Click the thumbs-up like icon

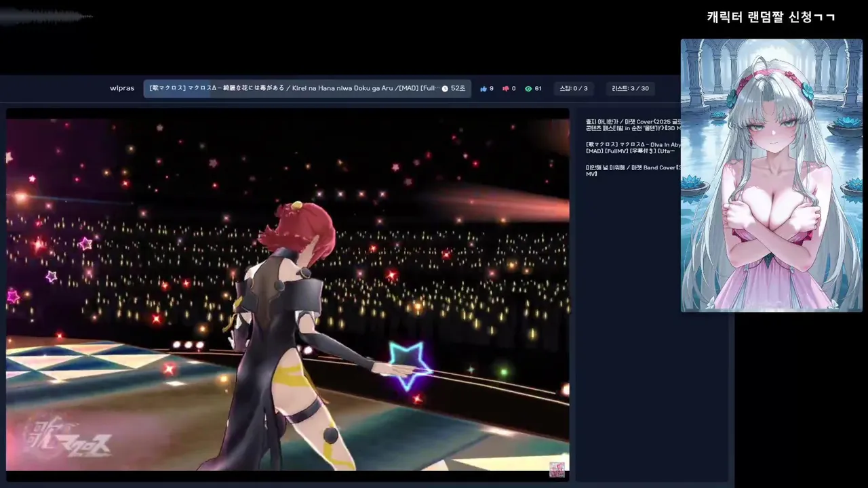[x=484, y=89]
